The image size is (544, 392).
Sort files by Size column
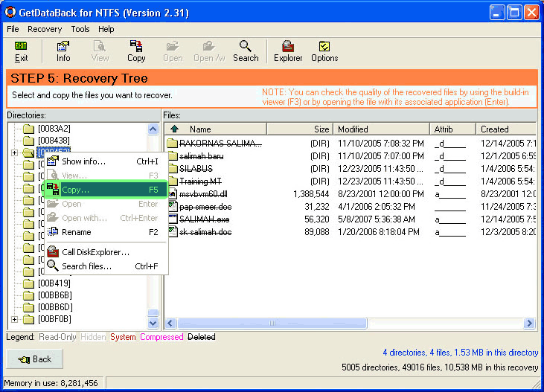300,129
